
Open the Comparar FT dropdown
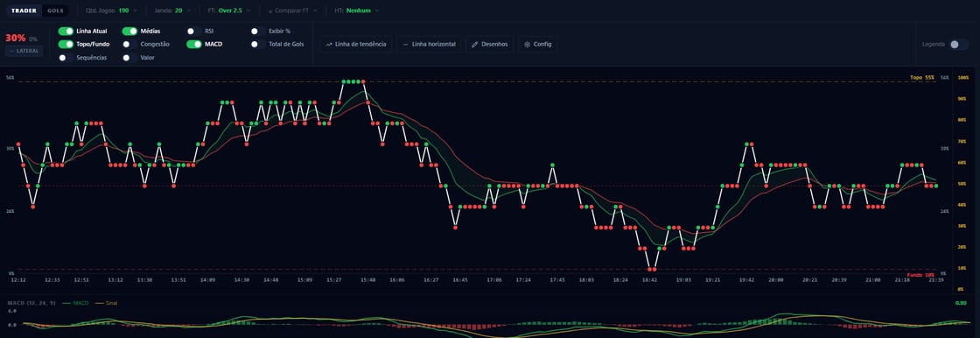[292, 11]
